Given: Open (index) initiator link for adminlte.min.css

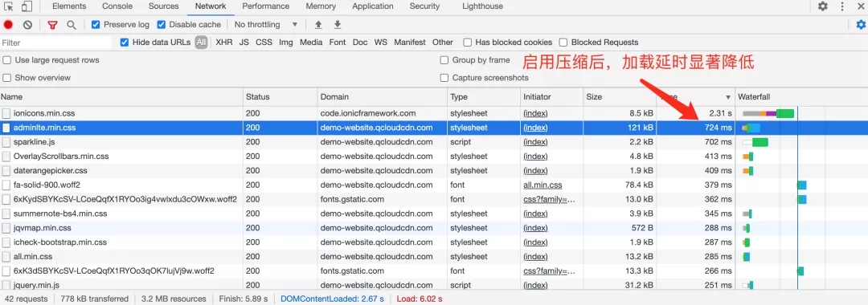Looking at the screenshot, I should [535, 128].
